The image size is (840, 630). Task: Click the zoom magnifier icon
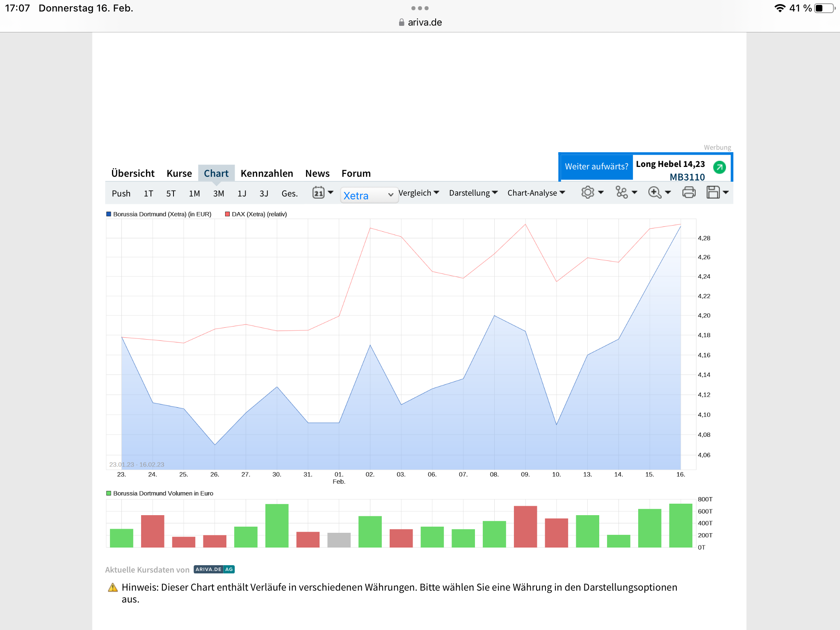(x=655, y=192)
